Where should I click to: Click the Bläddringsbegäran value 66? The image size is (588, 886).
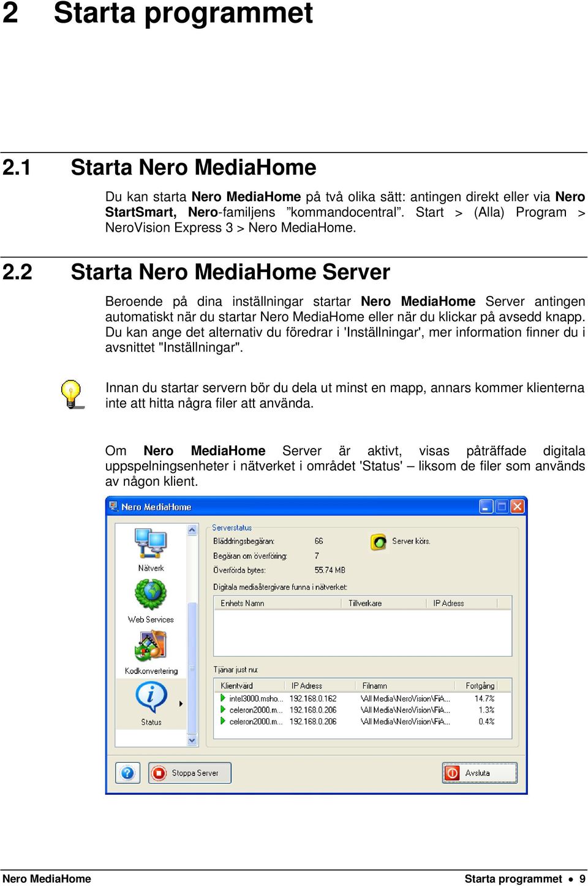click(x=318, y=541)
